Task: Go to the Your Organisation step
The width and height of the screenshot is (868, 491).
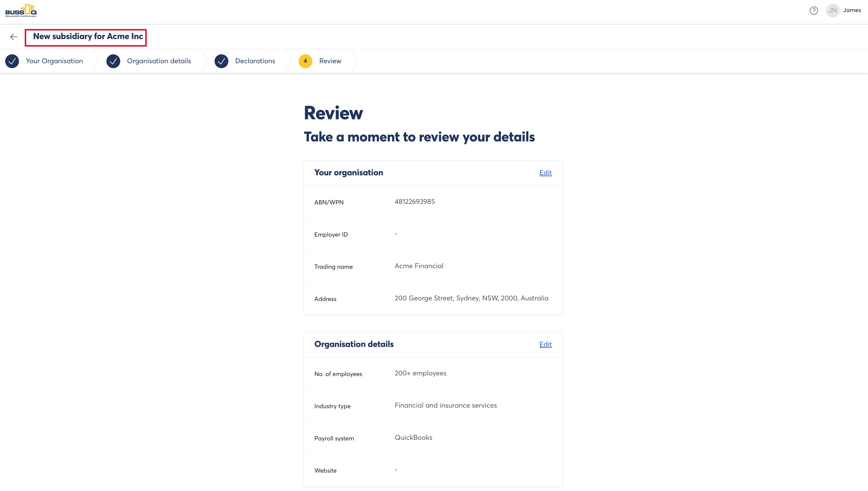Action: tap(54, 61)
